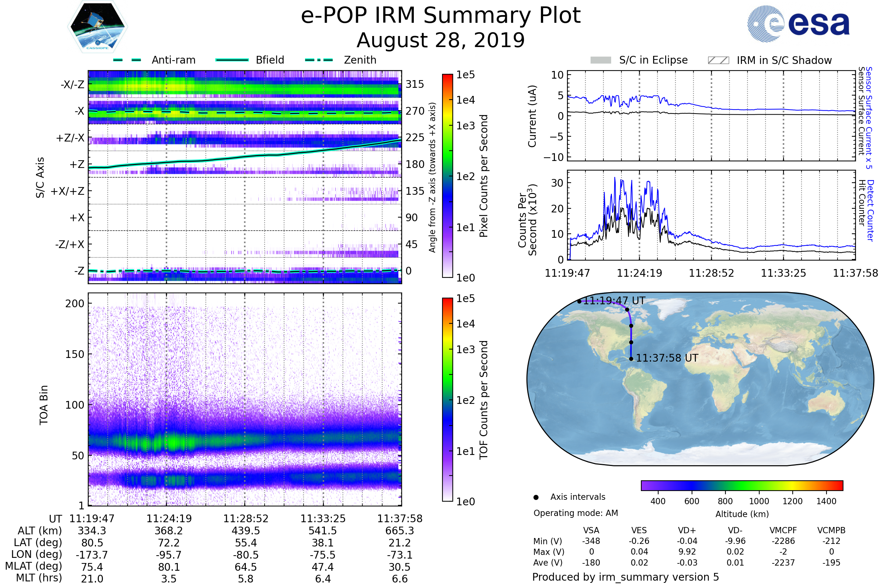Click the IRM in S/C Shadow hatched patch
The height and width of the screenshot is (588, 882).
[718, 60]
